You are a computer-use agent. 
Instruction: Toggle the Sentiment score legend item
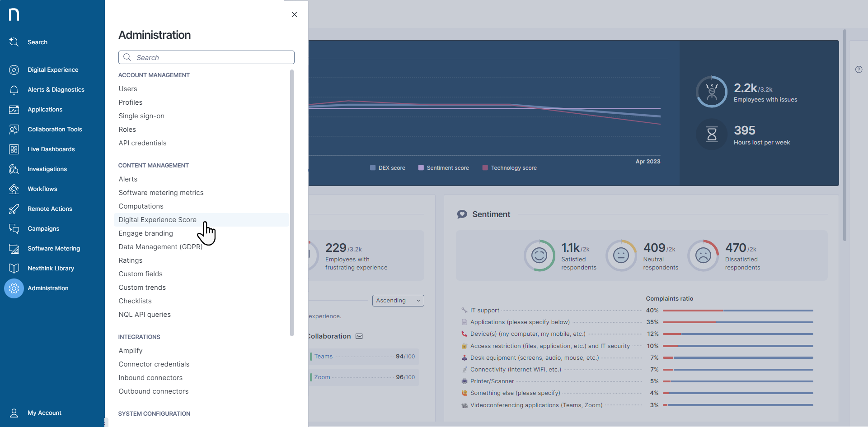coord(443,168)
